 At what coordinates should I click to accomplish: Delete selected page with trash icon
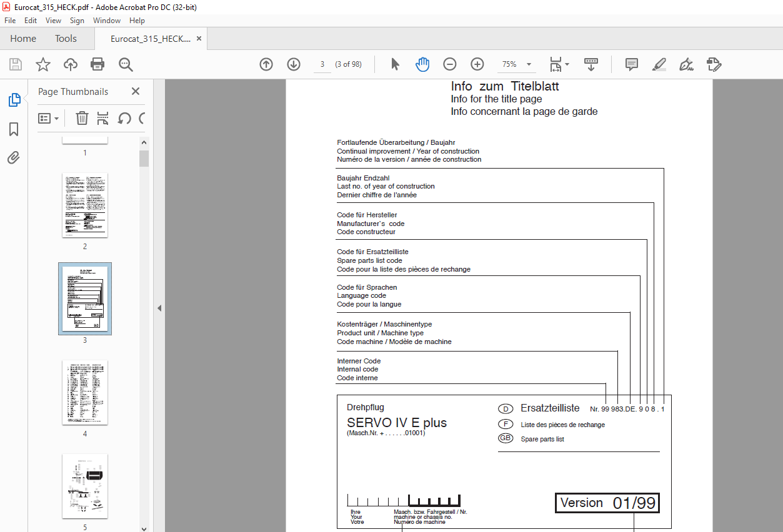(x=82, y=118)
